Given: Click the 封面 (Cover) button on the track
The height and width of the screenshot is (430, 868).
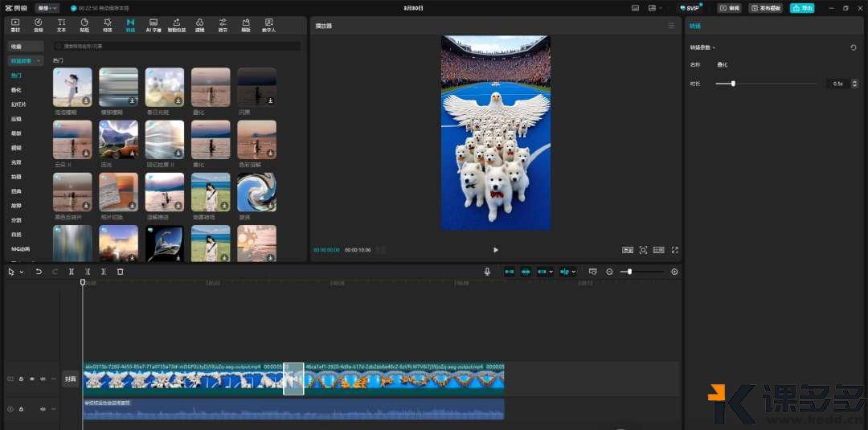Looking at the screenshot, I should point(71,379).
